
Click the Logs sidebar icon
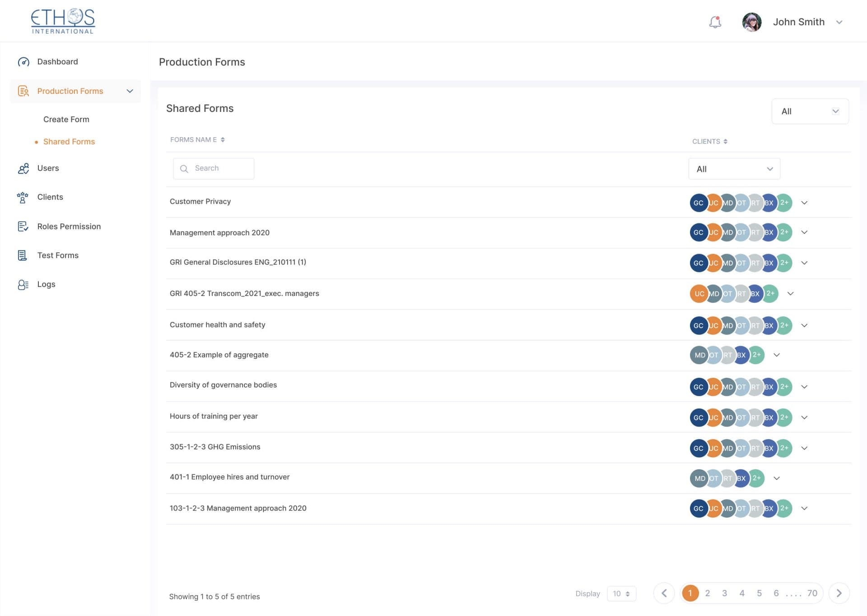point(23,284)
